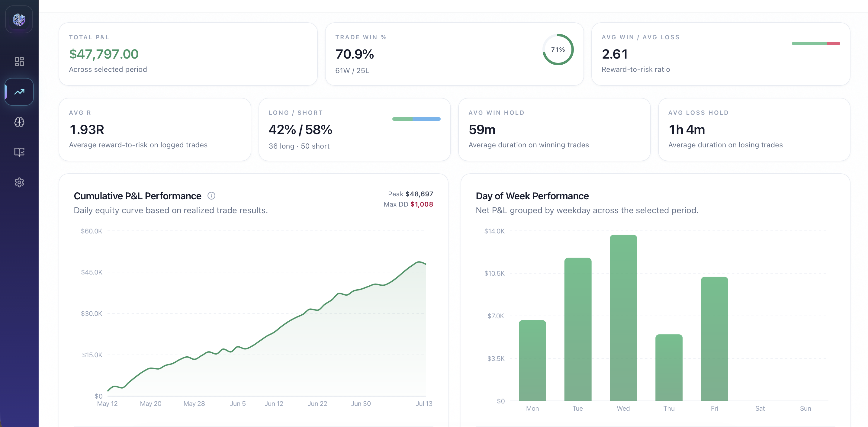The width and height of the screenshot is (868, 427).
Task: Click the avg win/avg loss ratio bar
Action: coord(816,43)
